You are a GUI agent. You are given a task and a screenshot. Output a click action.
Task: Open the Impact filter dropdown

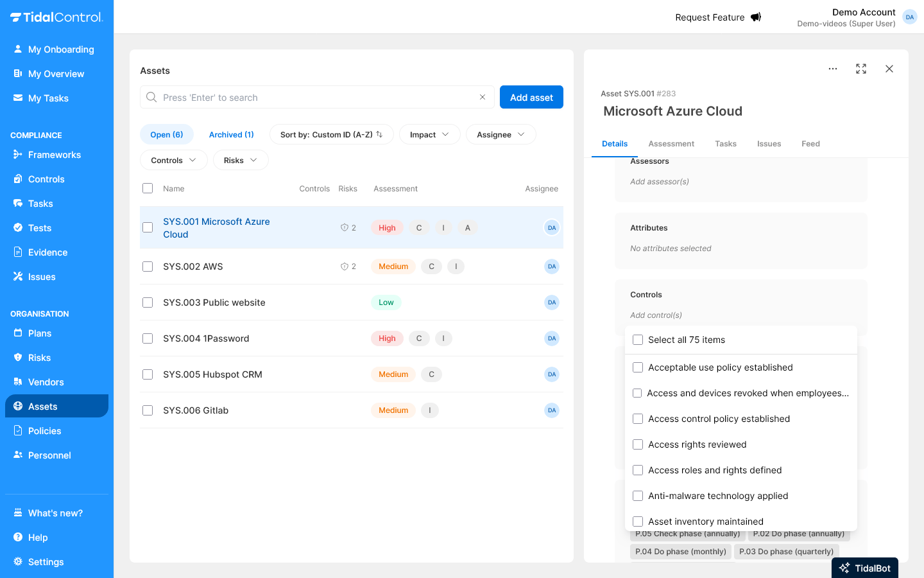(x=429, y=134)
